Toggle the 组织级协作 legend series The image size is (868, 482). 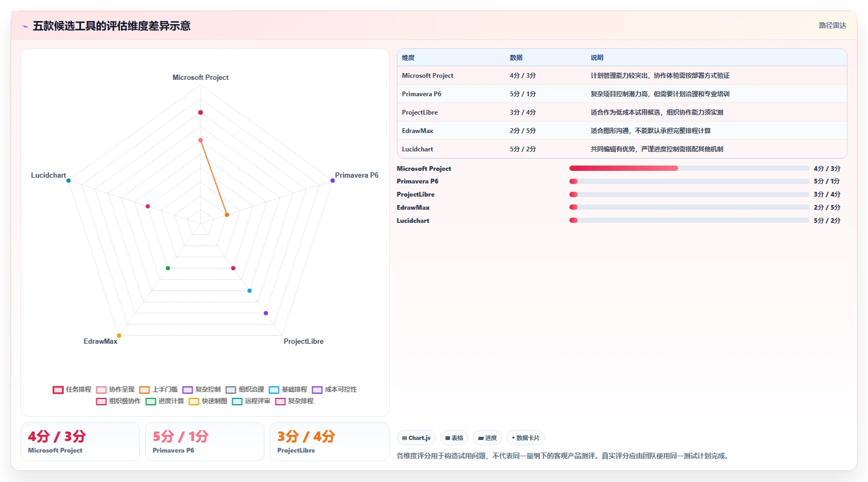point(118,401)
